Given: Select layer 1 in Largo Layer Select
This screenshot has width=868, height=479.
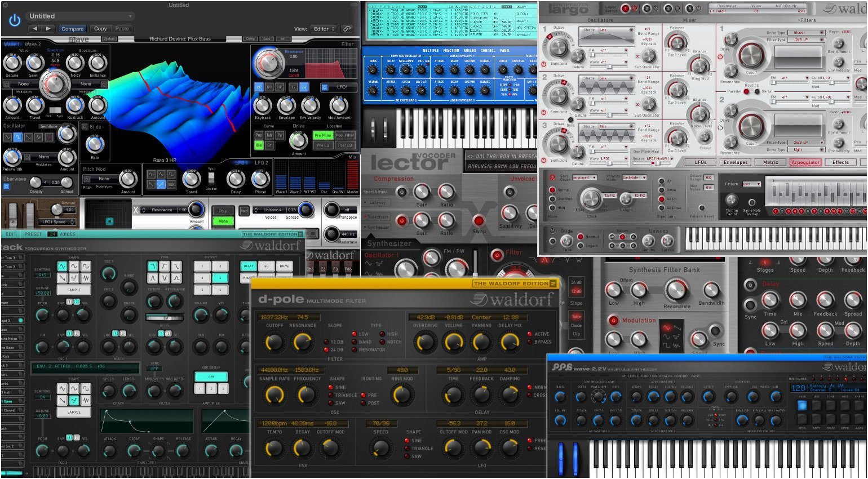Looking at the screenshot, I should coord(625,8).
